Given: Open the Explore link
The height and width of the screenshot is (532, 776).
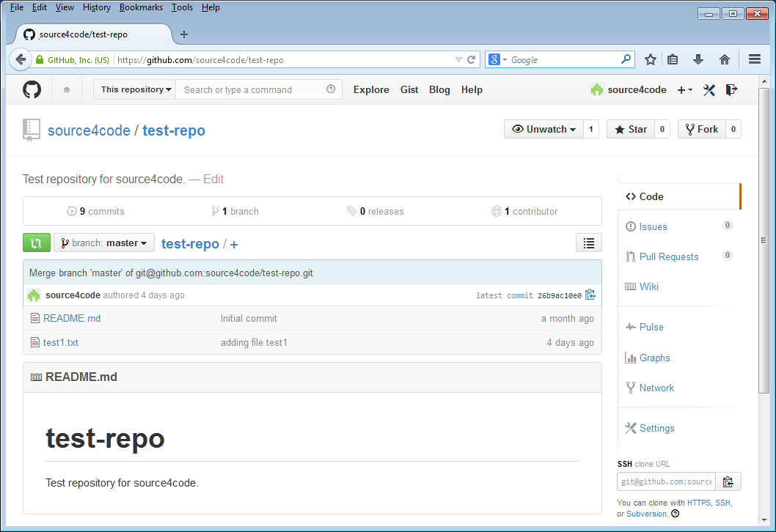Looking at the screenshot, I should pyautogui.click(x=371, y=89).
